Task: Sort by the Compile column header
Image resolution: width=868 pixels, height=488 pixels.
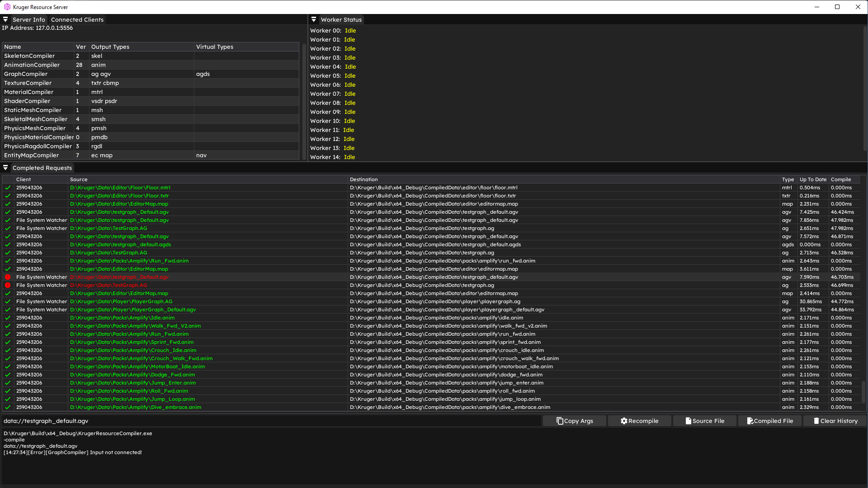Action: tap(840, 179)
